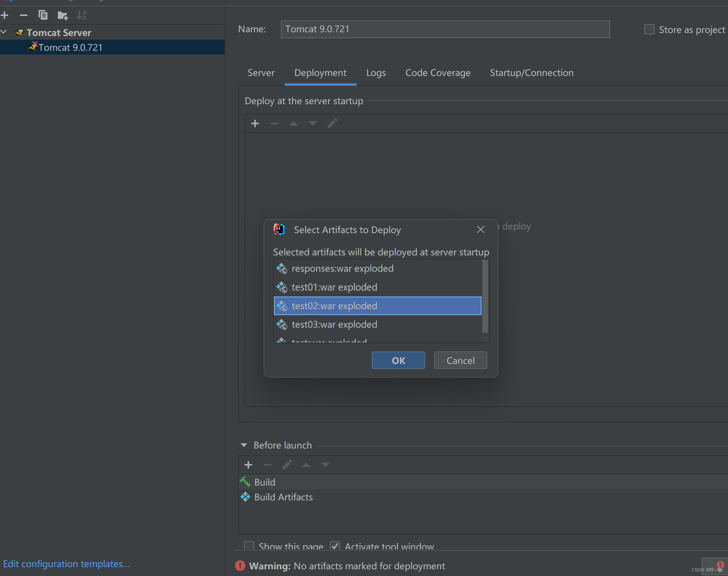
Task: Click the sort configurations alphabetically icon
Action: click(x=82, y=15)
